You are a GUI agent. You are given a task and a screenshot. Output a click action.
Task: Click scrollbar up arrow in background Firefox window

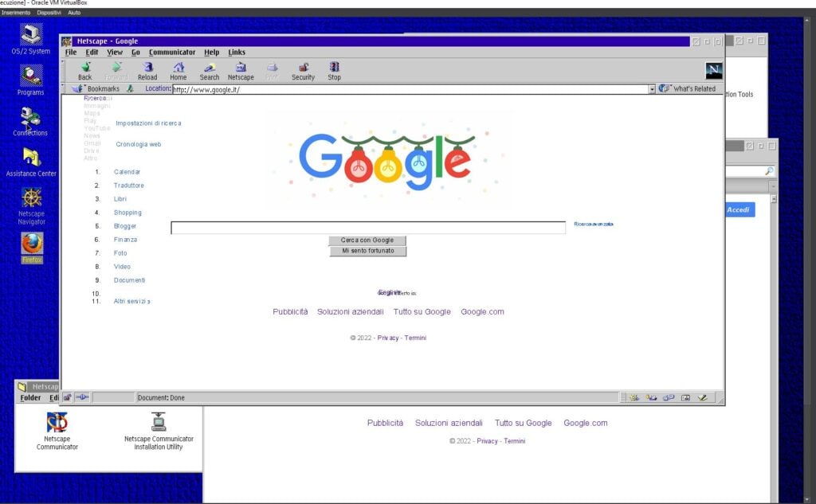[x=773, y=199]
